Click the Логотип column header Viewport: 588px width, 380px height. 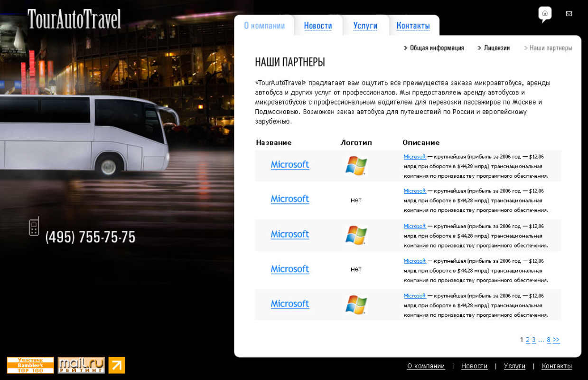point(356,142)
